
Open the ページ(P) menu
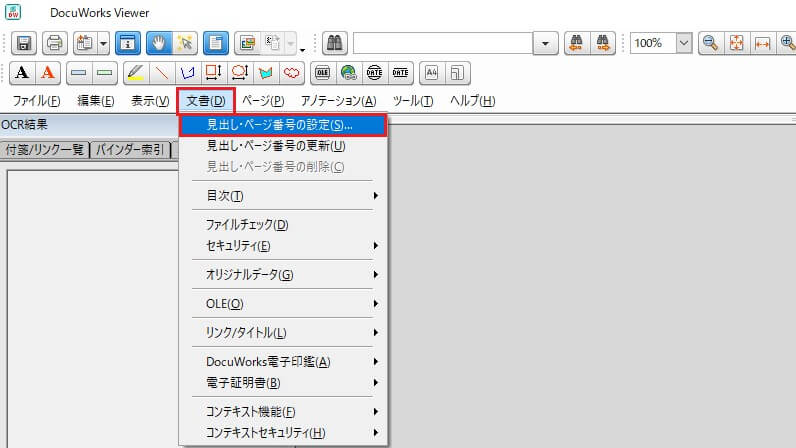pos(262,101)
